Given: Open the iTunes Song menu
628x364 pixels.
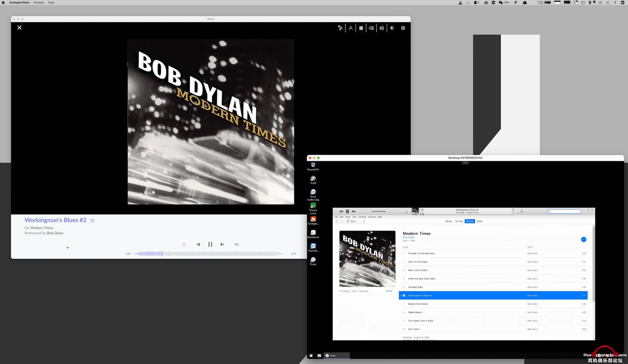Looking at the screenshot, I should [x=348, y=217].
